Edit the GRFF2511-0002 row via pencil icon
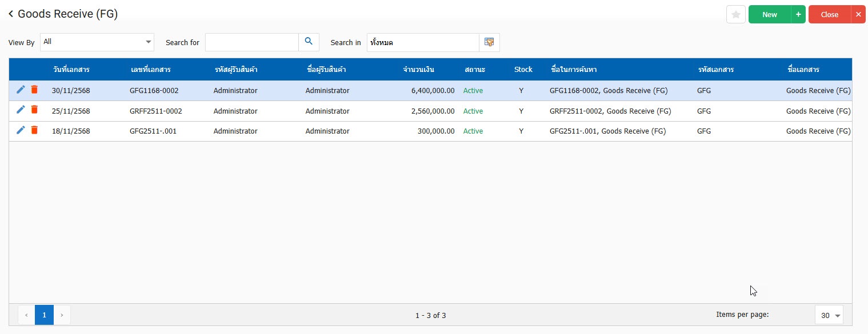The width and height of the screenshot is (868, 334). point(21,110)
